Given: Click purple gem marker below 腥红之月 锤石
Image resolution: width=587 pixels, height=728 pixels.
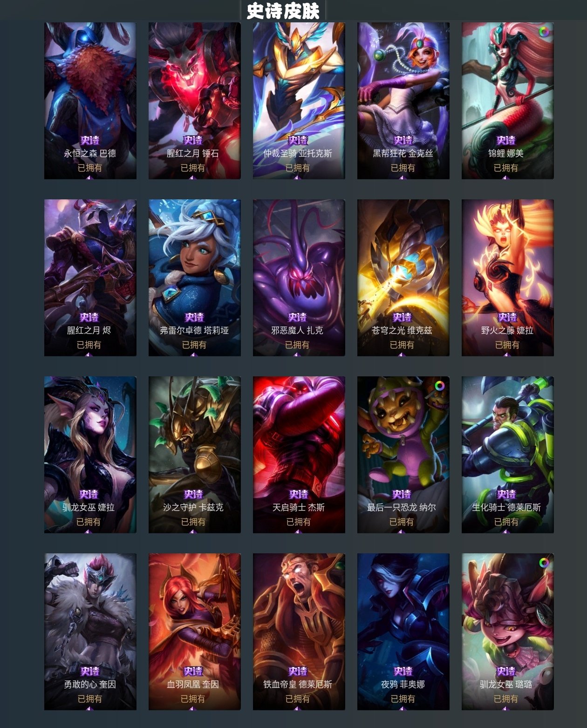Looking at the screenshot, I should click(192, 177).
